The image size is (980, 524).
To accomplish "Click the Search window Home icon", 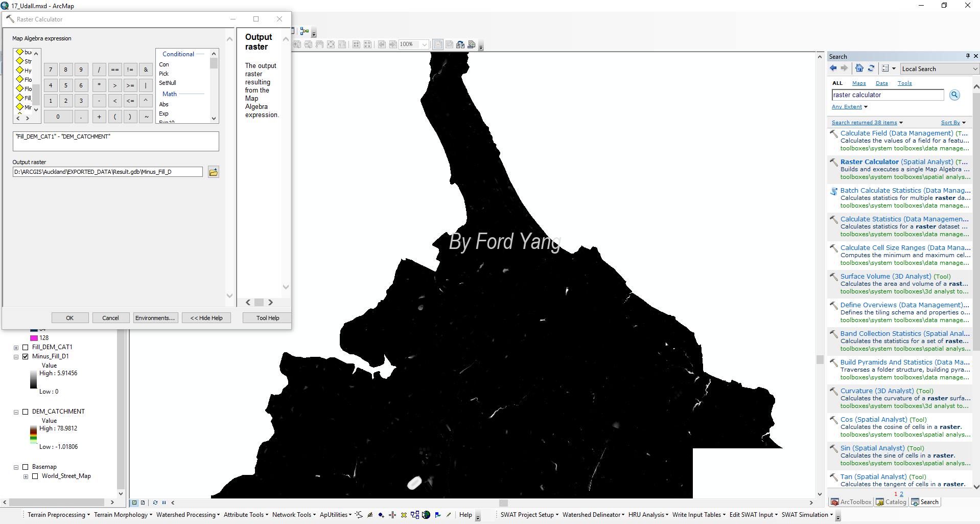I will [859, 68].
